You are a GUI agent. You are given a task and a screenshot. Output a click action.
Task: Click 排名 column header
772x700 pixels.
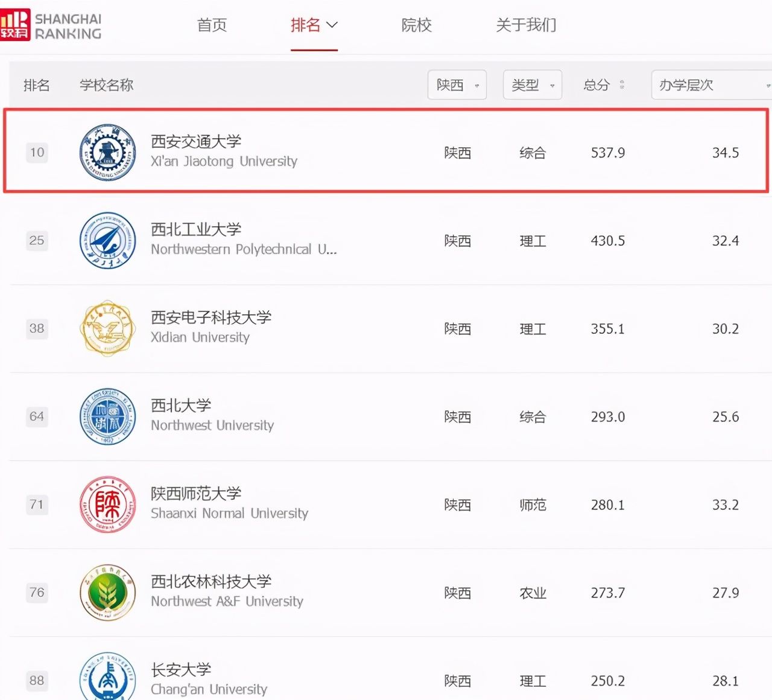pyautogui.click(x=36, y=85)
